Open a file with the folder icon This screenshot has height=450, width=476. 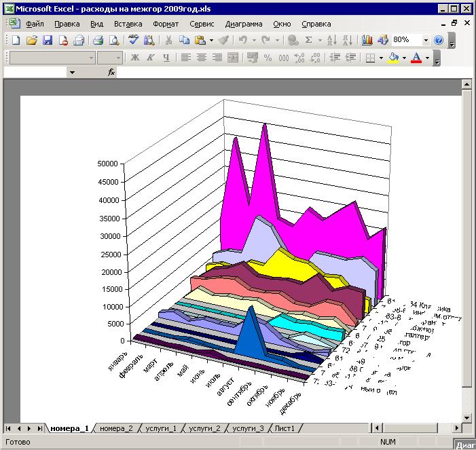click(31, 40)
